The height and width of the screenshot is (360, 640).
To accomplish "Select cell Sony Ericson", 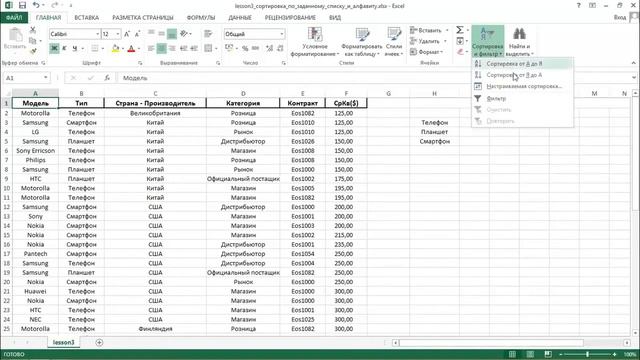I will [x=36, y=151].
